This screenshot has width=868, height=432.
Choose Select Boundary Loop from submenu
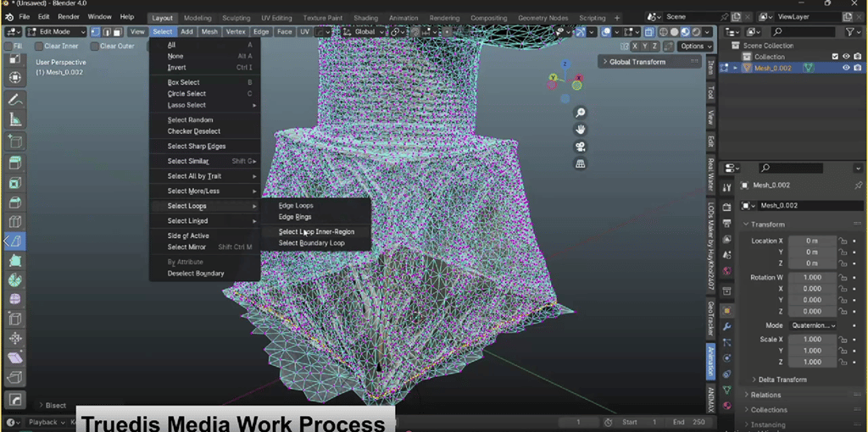click(311, 243)
